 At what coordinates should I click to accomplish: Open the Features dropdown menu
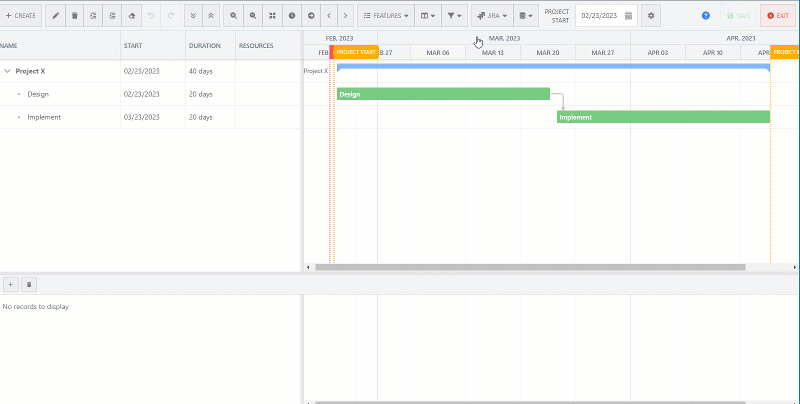coord(385,16)
